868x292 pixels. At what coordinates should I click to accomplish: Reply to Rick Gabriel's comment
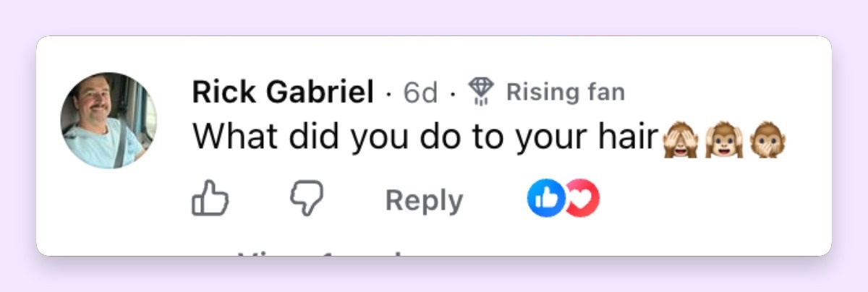[x=425, y=200]
